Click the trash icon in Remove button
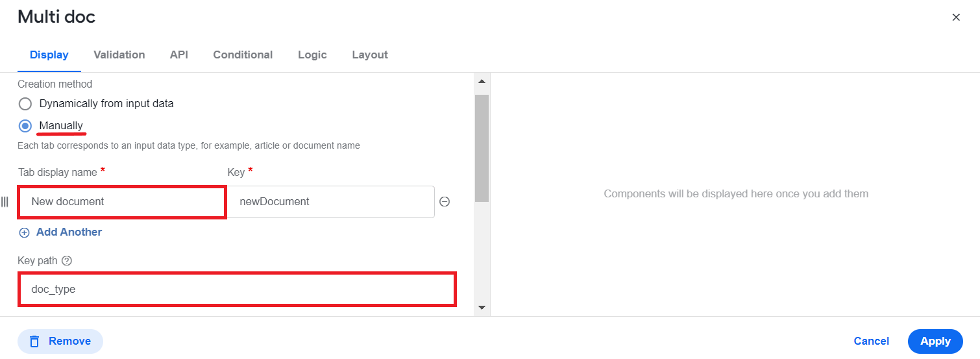Screen dimensions: 980x359 tap(35, 341)
